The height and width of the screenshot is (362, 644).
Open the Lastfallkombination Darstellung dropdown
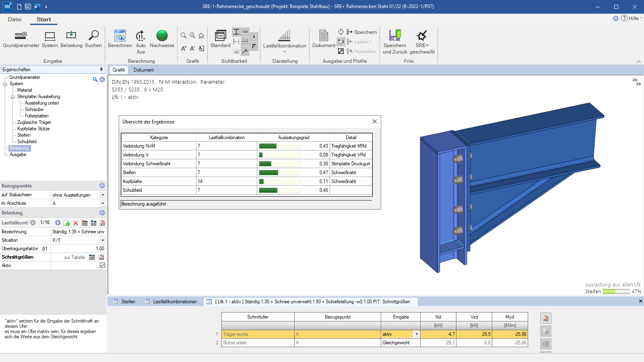[285, 42]
